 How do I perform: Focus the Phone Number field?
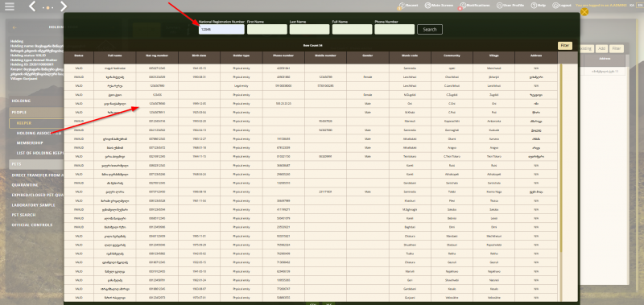coord(394,29)
